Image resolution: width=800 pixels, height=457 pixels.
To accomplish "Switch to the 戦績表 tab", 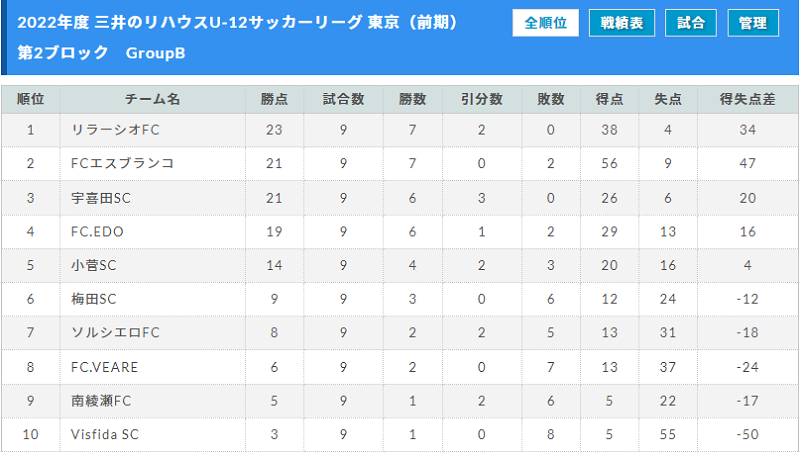I will 621,23.
